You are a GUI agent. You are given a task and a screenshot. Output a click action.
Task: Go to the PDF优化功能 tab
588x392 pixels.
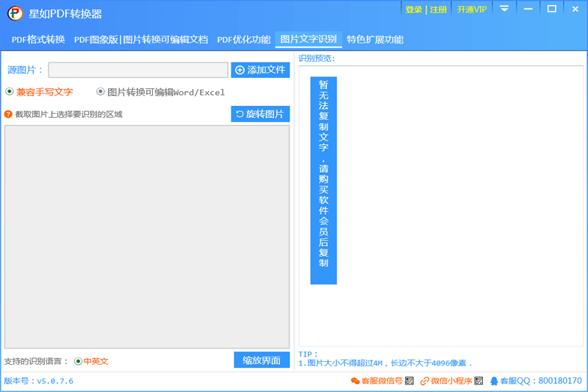(x=244, y=40)
